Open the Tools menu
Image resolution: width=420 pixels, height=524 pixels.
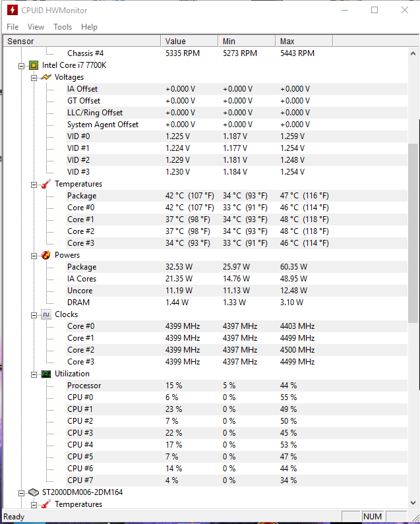click(63, 27)
